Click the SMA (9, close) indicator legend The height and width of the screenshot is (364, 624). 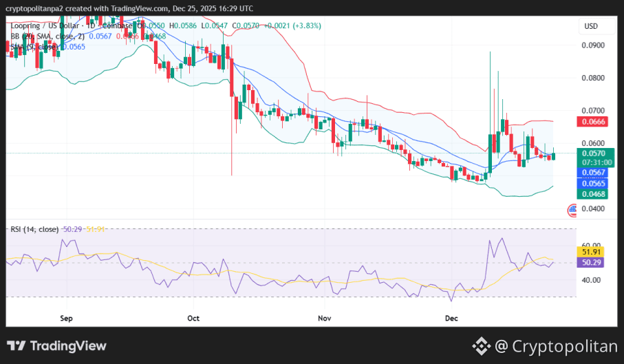34,47
